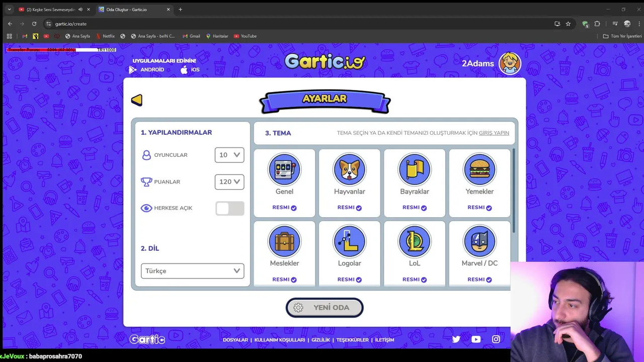Open the Ana Sayfa beIN bookmark

coord(153,36)
